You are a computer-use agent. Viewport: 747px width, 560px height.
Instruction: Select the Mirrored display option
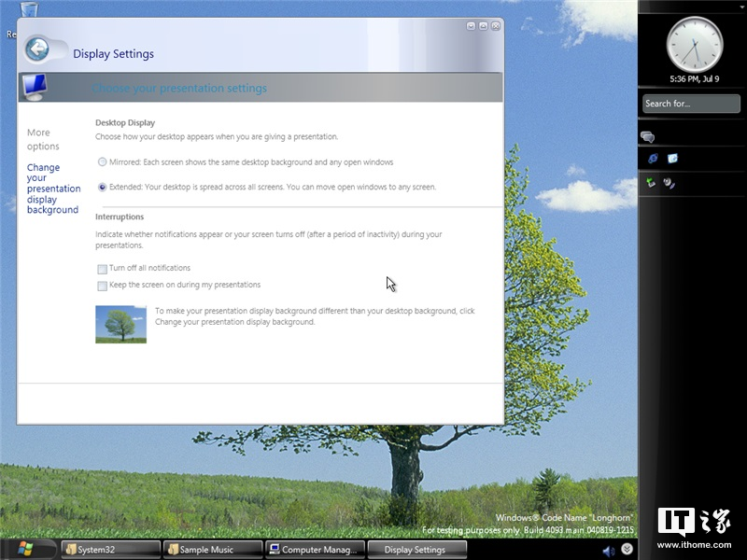coord(102,162)
